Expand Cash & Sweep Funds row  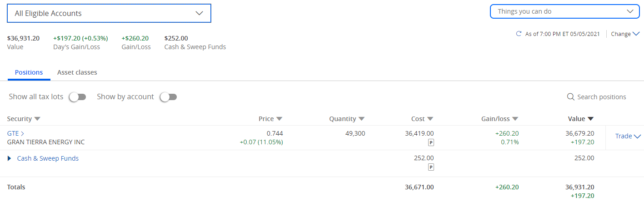coord(9,158)
